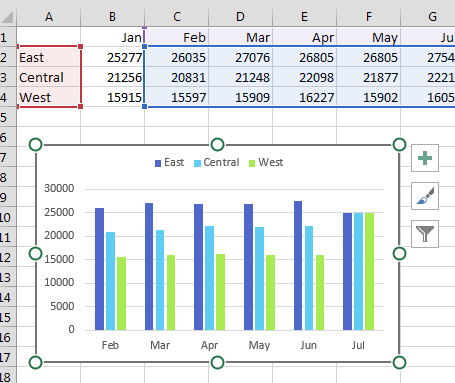Select the Feb header cell
Viewport: 455px width, 383px height.
click(x=177, y=37)
